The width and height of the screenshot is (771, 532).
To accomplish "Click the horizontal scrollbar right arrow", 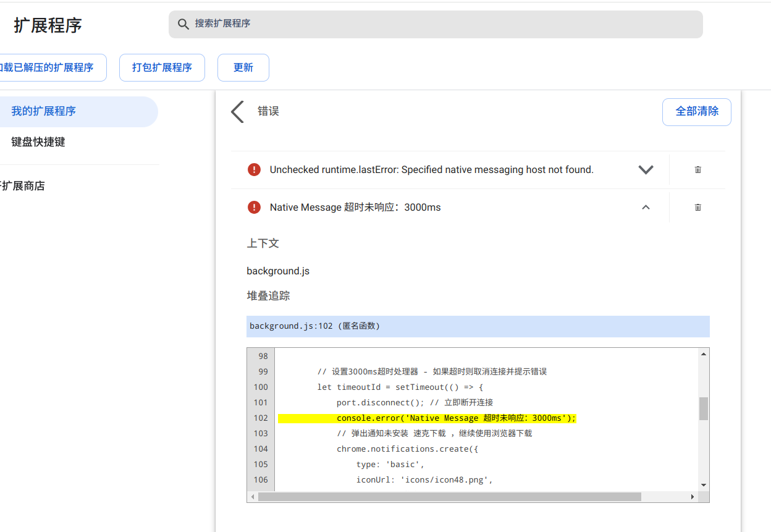I will tap(693, 497).
